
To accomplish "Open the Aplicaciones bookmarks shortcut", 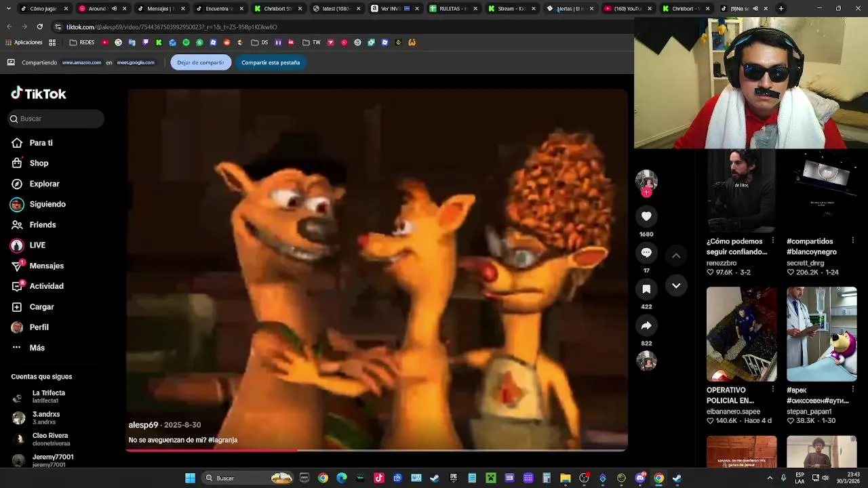I will pos(24,43).
